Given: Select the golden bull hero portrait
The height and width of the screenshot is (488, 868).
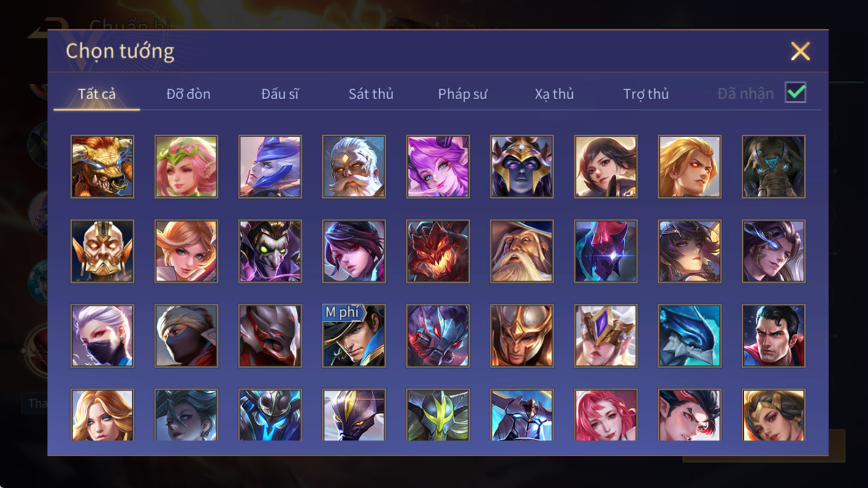Looking at the screenshot, I should pyautogui.click(x=102, y=166).
